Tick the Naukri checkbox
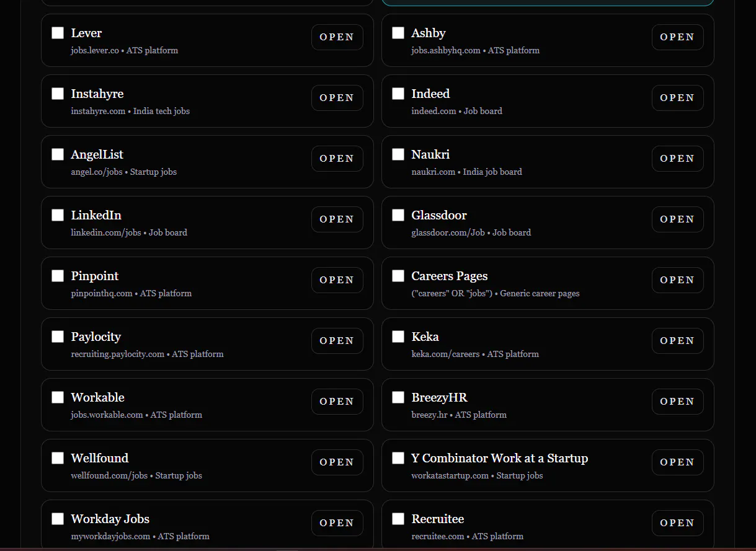This screenshot has width=756, height=551. click(398, 154)
